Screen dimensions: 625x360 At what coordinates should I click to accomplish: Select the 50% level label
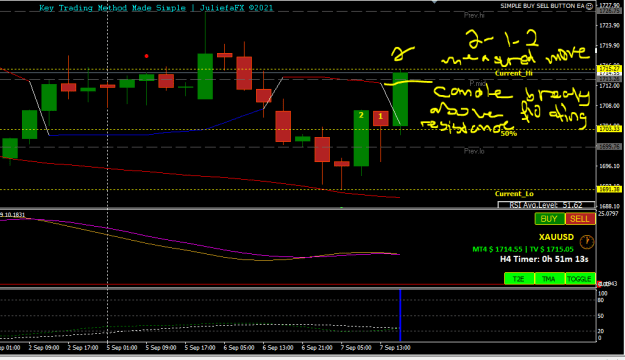click(509, 134)
